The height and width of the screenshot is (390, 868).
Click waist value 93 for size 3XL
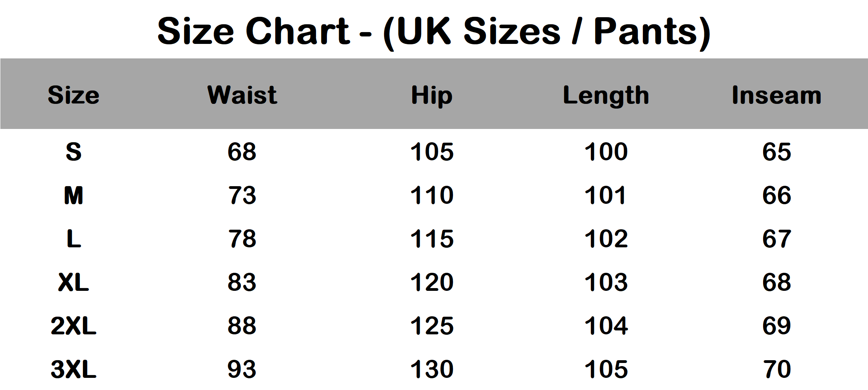click(x=242, y=369)
